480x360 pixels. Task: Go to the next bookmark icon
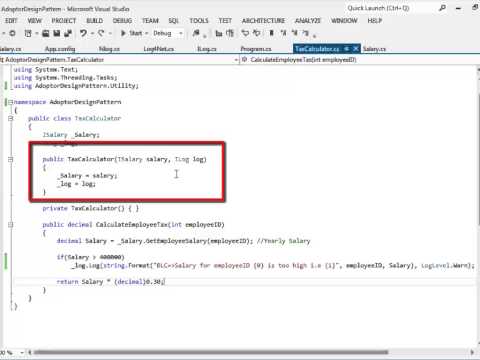click(x=295, y=33)
